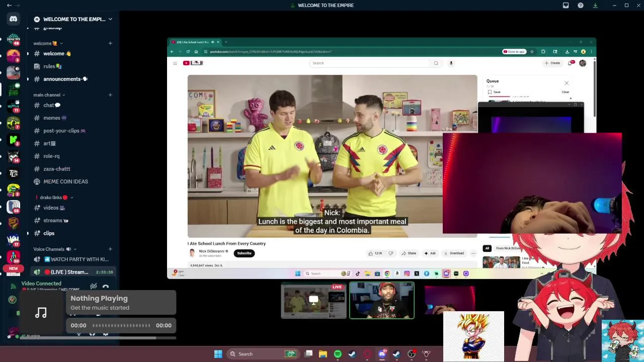644x362 pixels.
Task: Open the chat channel
Action: tap(72, 105)
